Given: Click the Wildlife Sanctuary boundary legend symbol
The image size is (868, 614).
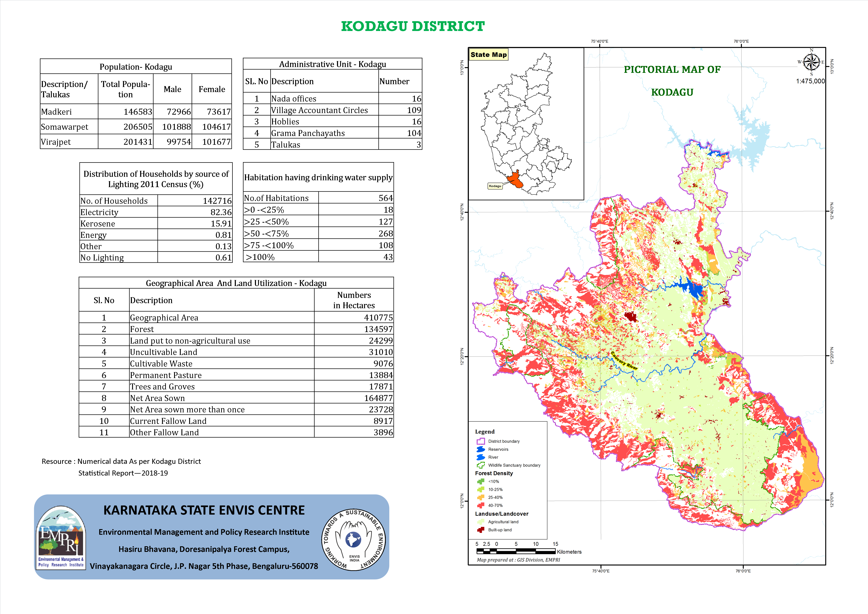Looking at the screenshot, I should click(x=480, y=465).
